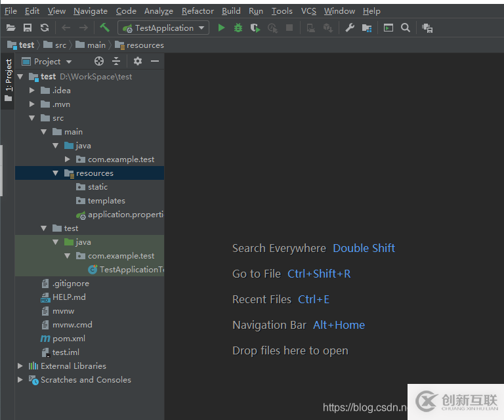Open the TestApplication run configuration dropdown
Screen dimensions: 504x420
163,28
